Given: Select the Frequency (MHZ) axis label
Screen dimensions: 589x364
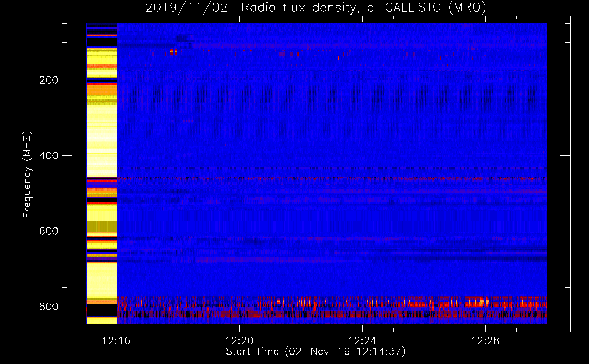Looking at the screenshot, I should 27,175.
